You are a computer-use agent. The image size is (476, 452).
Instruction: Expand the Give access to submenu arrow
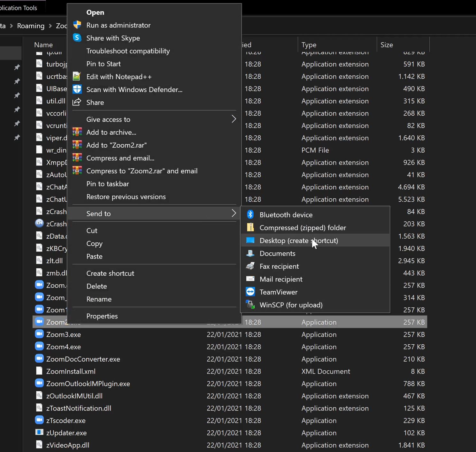click(234, 119)
